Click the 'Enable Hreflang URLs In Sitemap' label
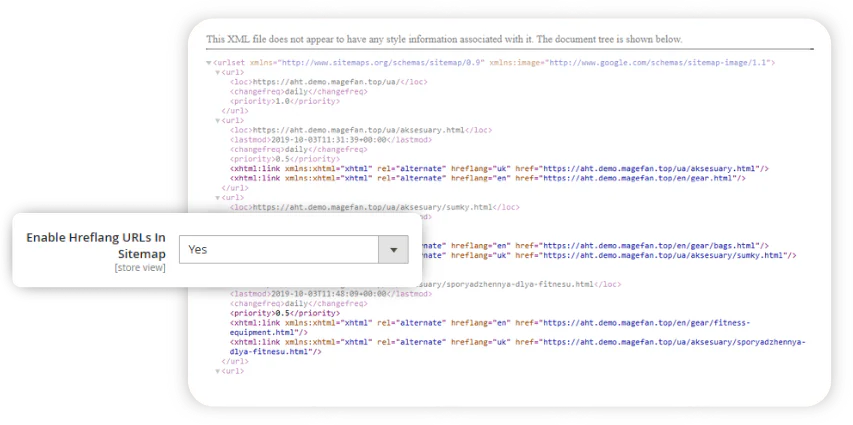This screenshot has width=853, height=425. tap(96, 246)
